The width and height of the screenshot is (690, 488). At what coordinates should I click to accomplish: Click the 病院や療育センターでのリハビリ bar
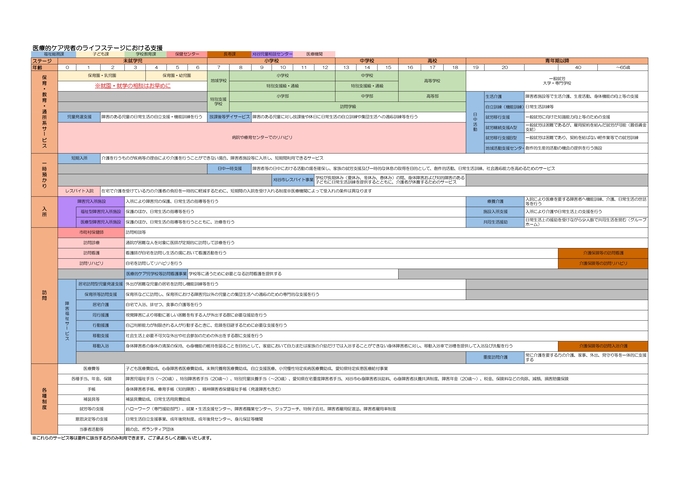point(263,137)
